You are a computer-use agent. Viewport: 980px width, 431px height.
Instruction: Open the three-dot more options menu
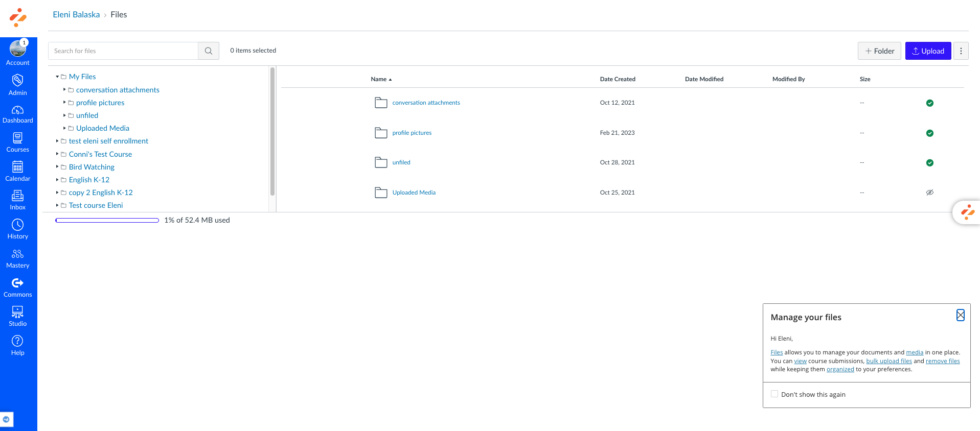pyautogui.click(x=961, y=51)
